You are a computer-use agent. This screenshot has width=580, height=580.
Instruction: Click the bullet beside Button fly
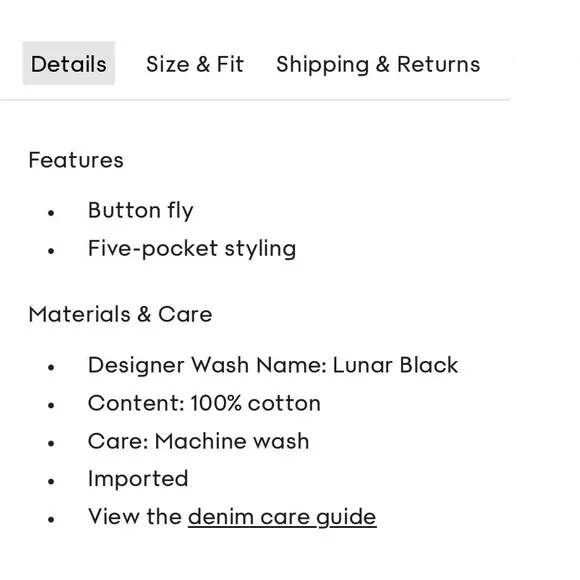tap(51, 213)
